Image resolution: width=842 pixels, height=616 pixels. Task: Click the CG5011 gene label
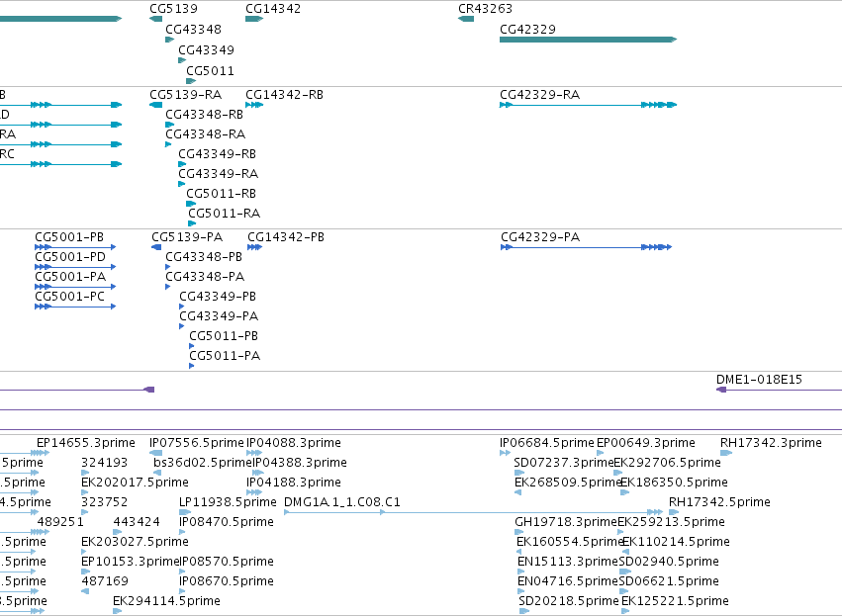[210, 71]
